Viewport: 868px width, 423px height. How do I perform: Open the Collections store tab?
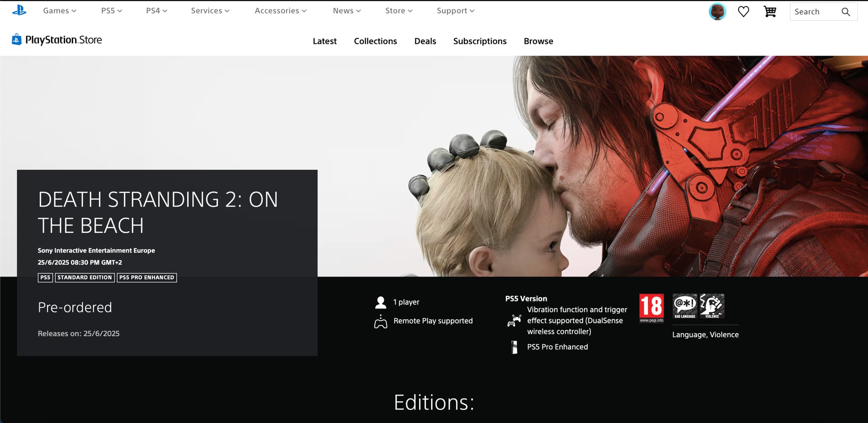tap(375, 41)
